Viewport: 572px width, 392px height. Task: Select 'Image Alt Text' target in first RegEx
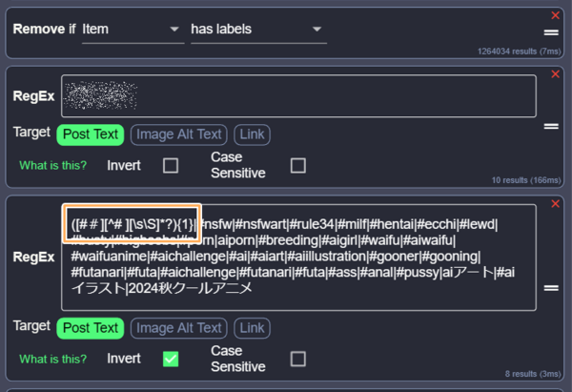tap(179, 134)
